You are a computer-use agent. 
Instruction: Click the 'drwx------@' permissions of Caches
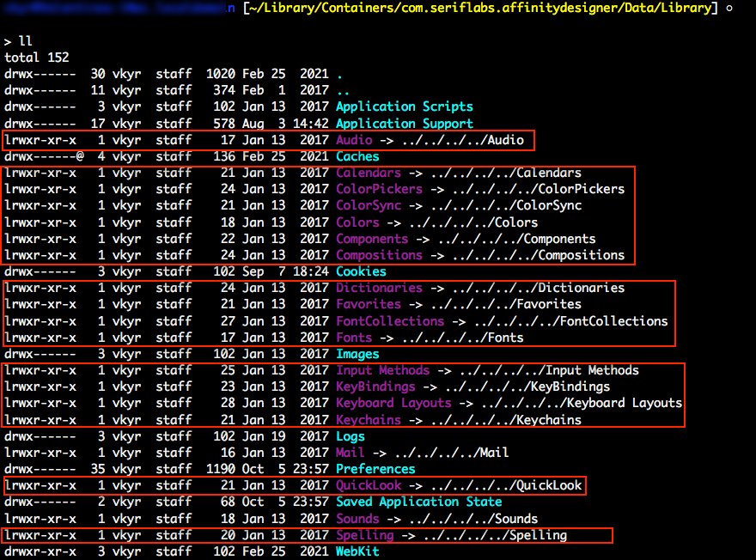pos(44,156)
